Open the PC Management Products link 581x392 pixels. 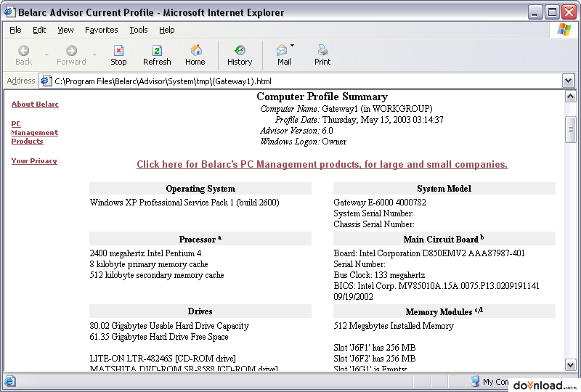click(34, 132)
